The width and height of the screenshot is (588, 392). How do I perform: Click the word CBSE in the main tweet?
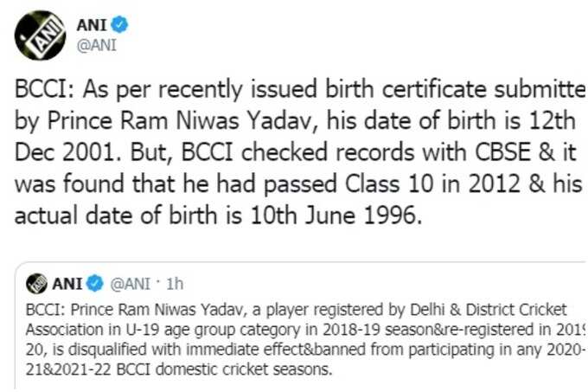(x=503, y=152)
